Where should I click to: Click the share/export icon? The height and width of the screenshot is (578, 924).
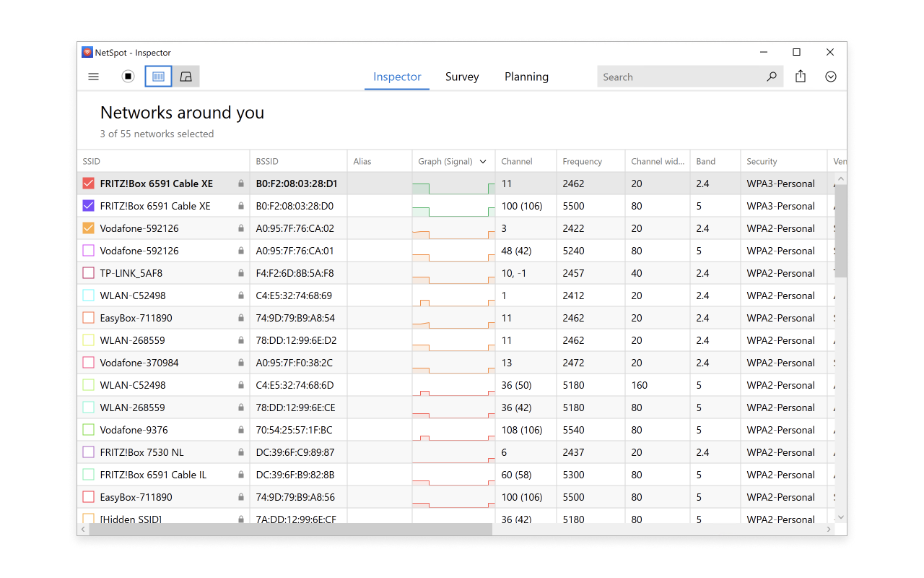point(801,77)
